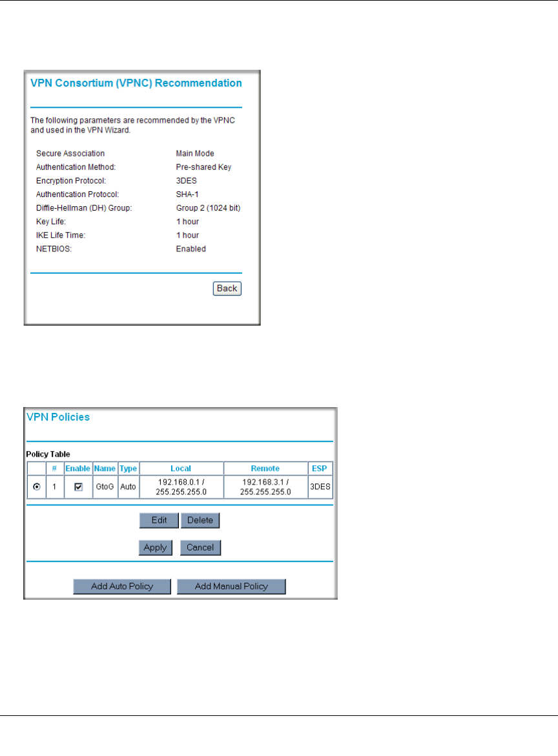558x756 pixels.
Task: Click the VPN Consortium Recommendation heading
Action: click(136, 83)
